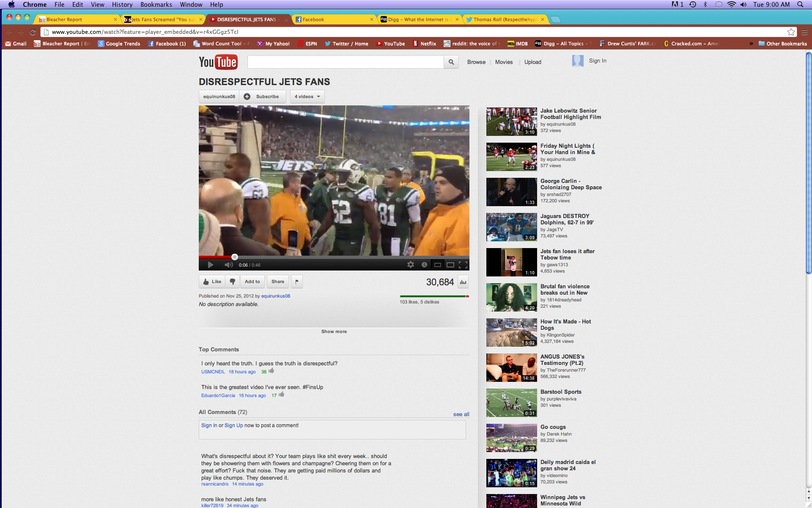
Task: Play the video with the play button
Action: click(210, 265)
